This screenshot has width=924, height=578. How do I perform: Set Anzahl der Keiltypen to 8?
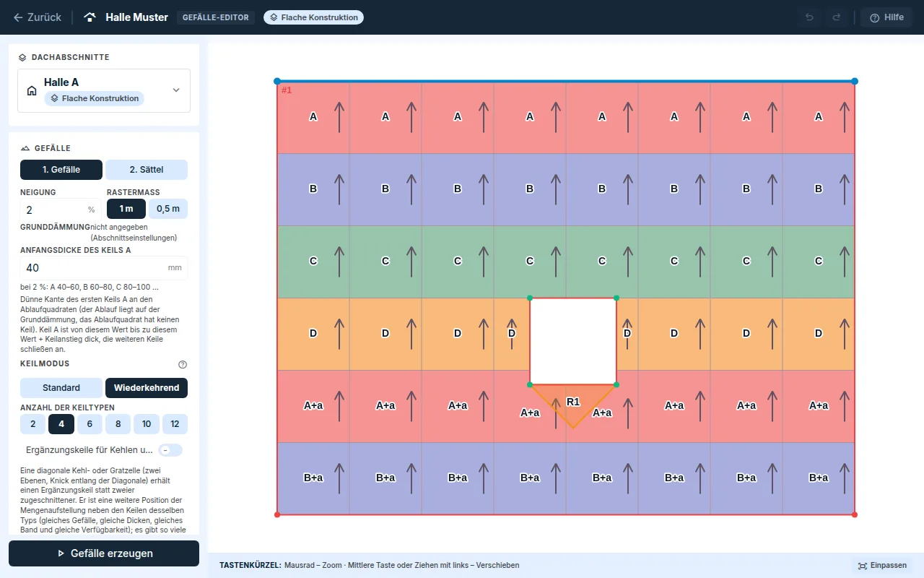[x=118, y=424]
